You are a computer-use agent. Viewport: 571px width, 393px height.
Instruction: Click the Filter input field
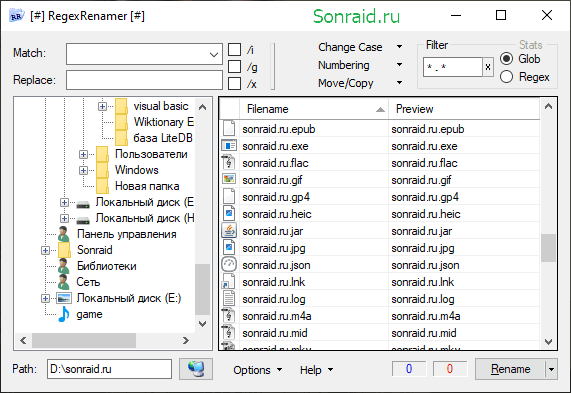pos(453,67)
